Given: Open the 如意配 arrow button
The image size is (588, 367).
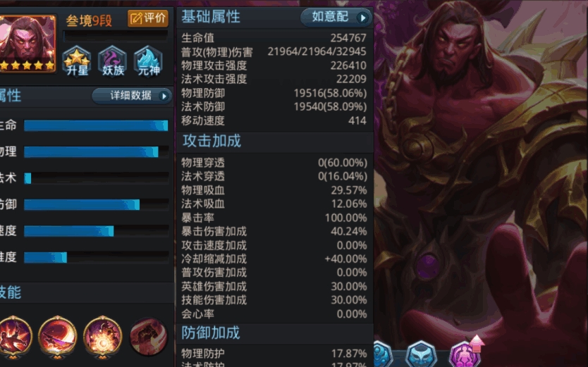Looking at the screenshot, I should 336,17.
